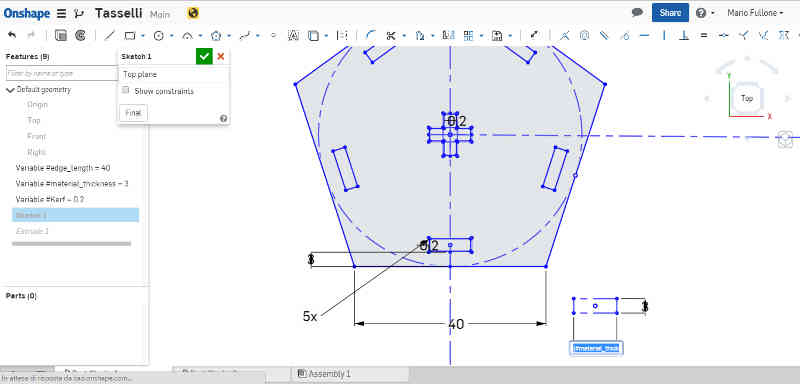Open the pattern tool dropdown arrow
Viewport: 800px width, 384px height.
[482, 36]
